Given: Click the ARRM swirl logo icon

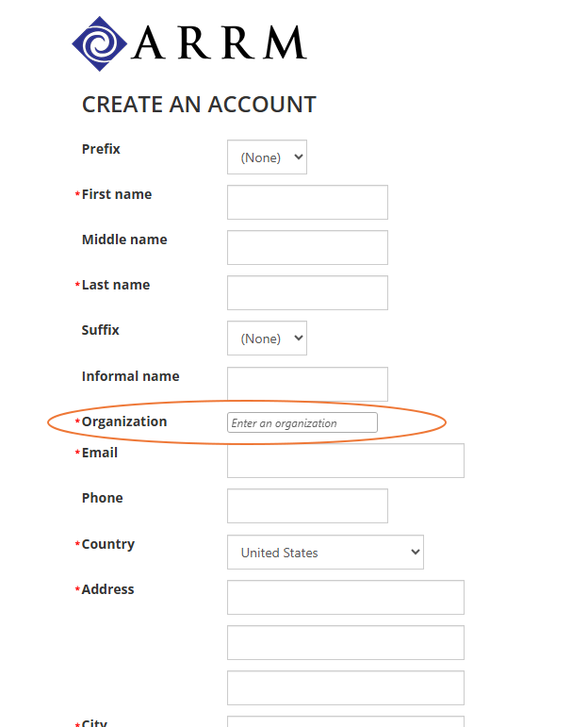Looking at the screenshot, I should pos(99,43).
